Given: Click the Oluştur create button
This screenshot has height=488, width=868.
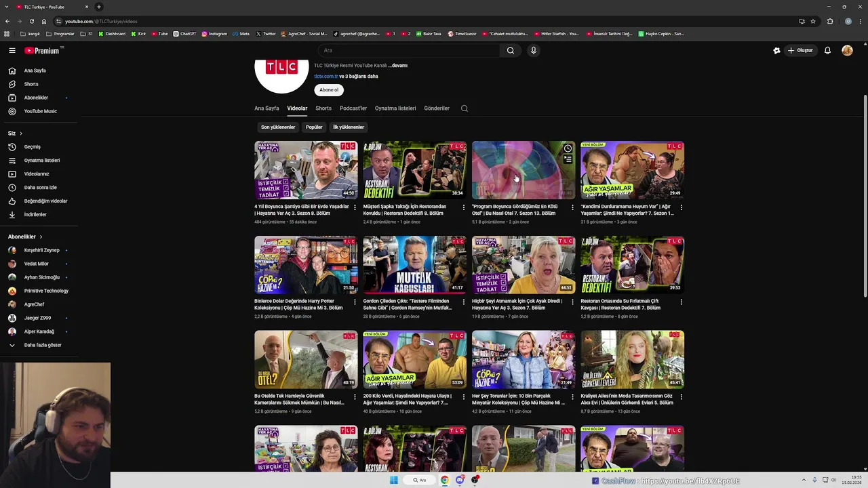Looking at the screenshot, I should pyautogui.click(x=800, y=50).
